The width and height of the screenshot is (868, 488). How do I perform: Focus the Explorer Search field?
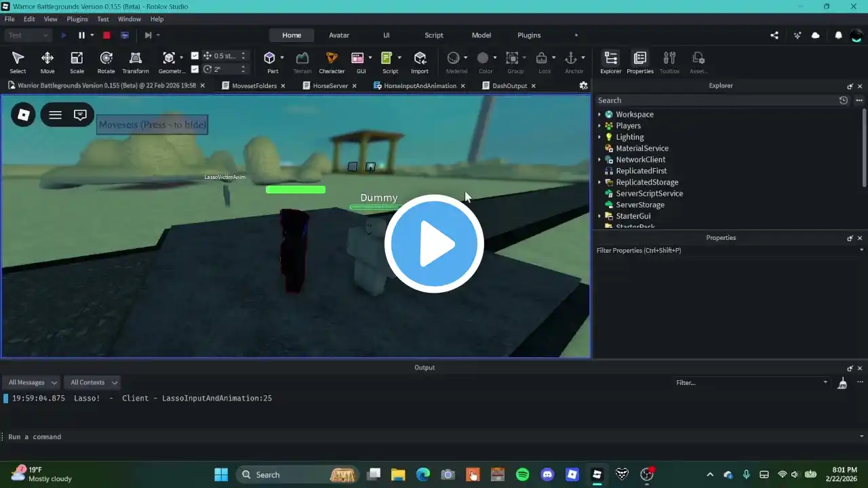pos(716,100)
